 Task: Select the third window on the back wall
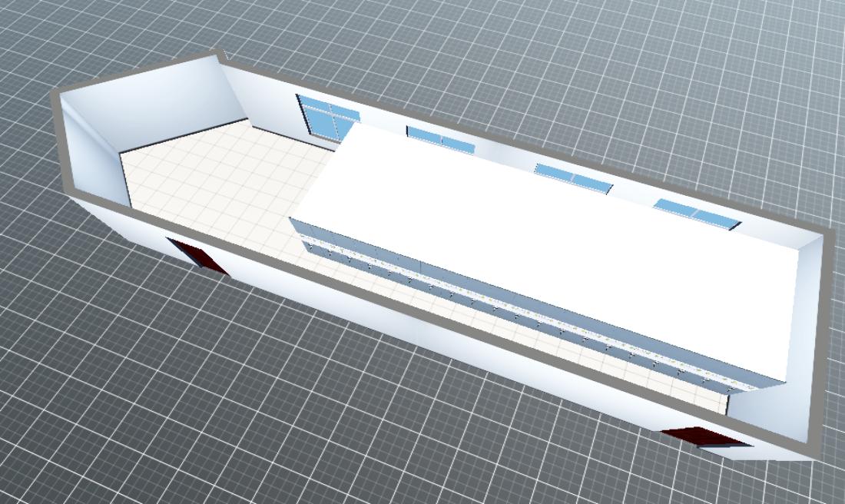click(572, 178)
